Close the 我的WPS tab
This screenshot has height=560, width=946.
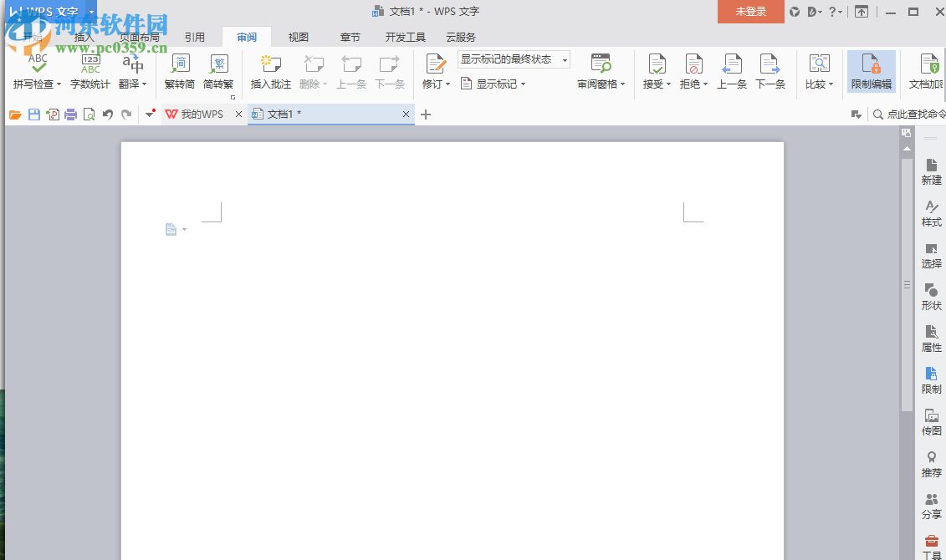[x=238, y=114]
